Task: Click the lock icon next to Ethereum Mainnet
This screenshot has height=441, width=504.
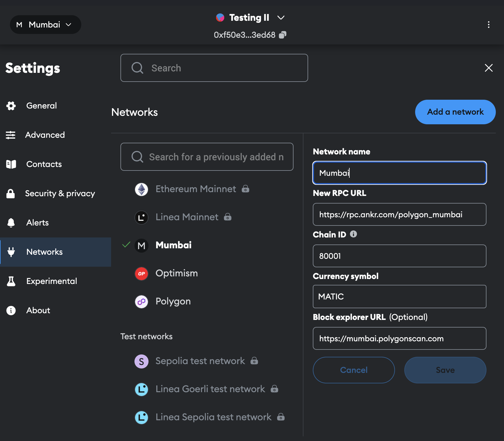Action: [246, 189]
